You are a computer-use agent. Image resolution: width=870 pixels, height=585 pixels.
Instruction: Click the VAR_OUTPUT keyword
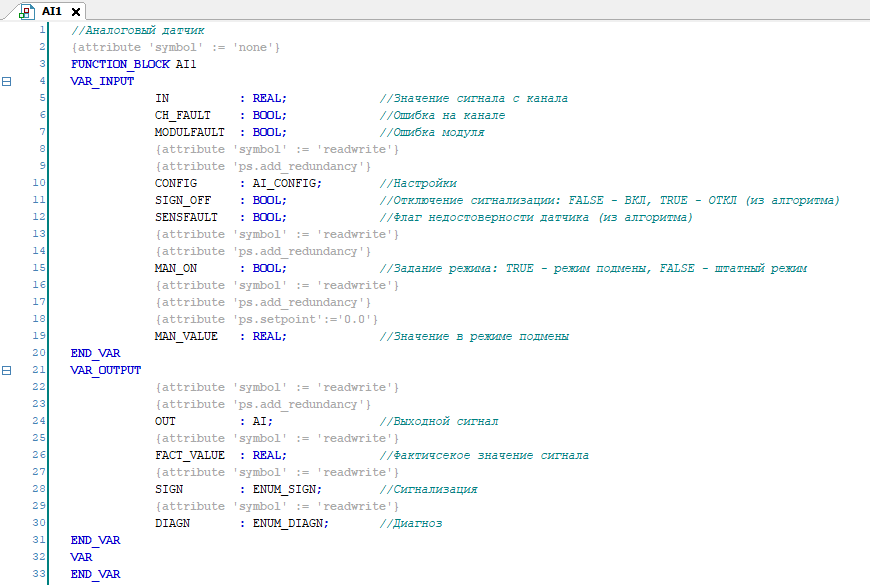[106, 370]
